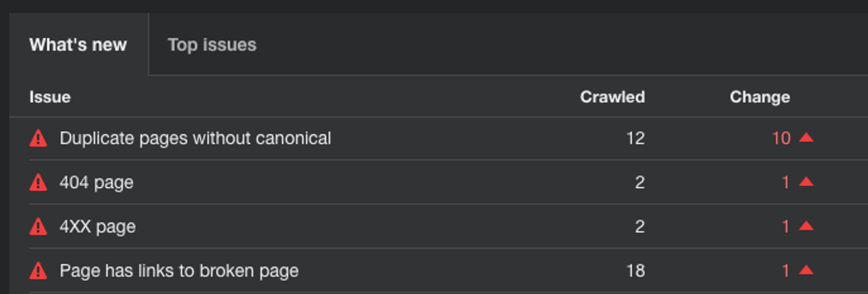Open Duplicate pages without canonical issue

(x=195, y=139)
